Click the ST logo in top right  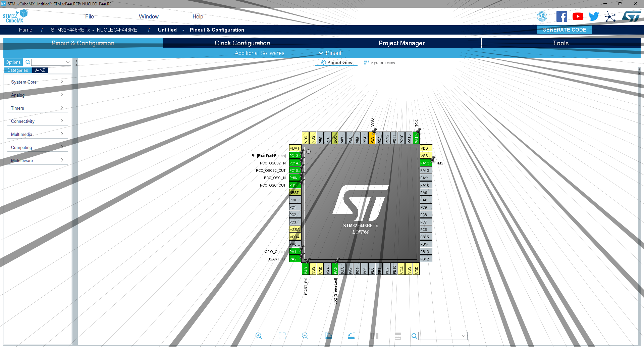click(631, 16)
